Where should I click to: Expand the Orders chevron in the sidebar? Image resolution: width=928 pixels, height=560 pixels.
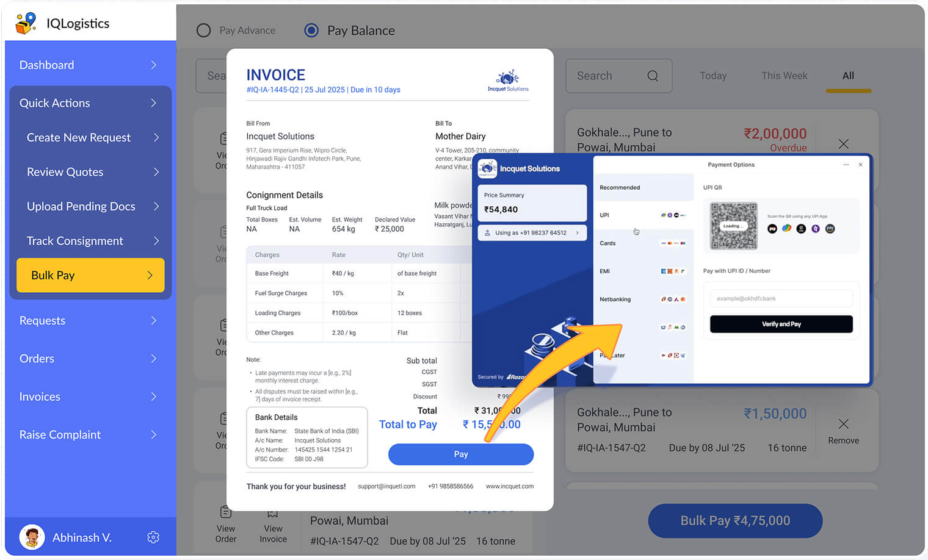[154, 359]
